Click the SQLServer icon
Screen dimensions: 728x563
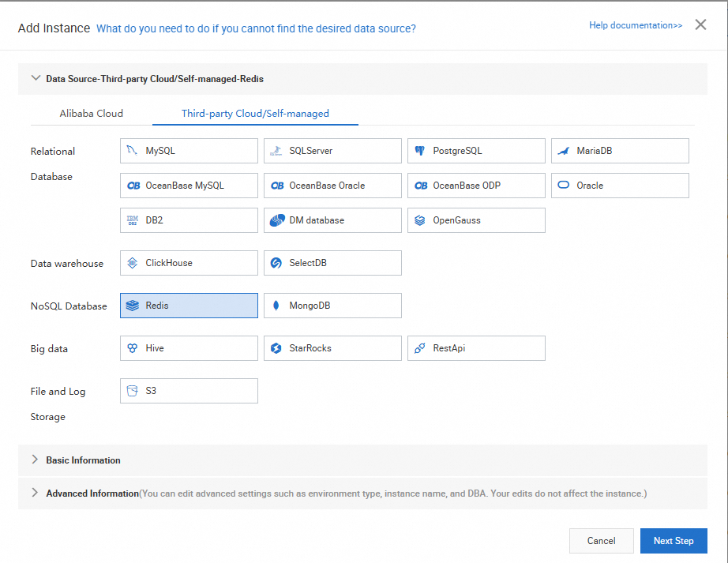(x=276, y=150)
